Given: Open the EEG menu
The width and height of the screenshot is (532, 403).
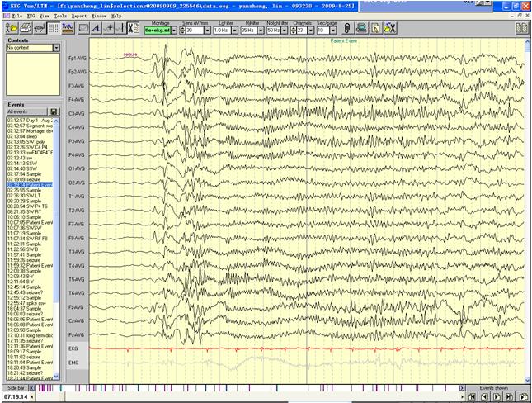Looking at the screenshot, I should [x=31, y=16].
